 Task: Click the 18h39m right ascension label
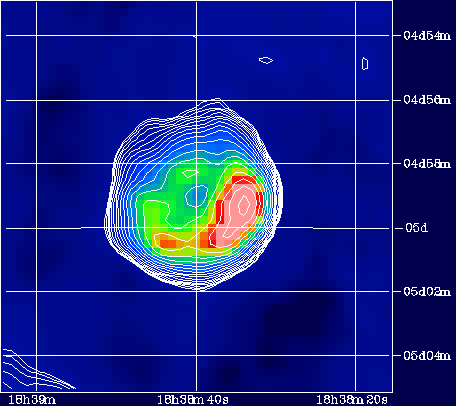(32, 400)
